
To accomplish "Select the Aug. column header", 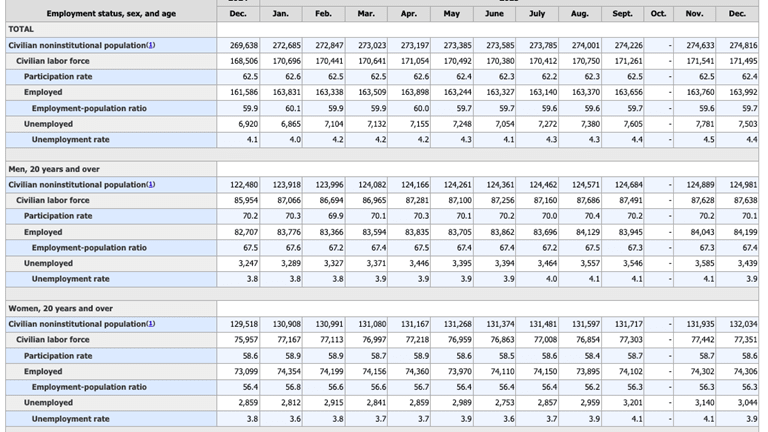I will point(580,14).
